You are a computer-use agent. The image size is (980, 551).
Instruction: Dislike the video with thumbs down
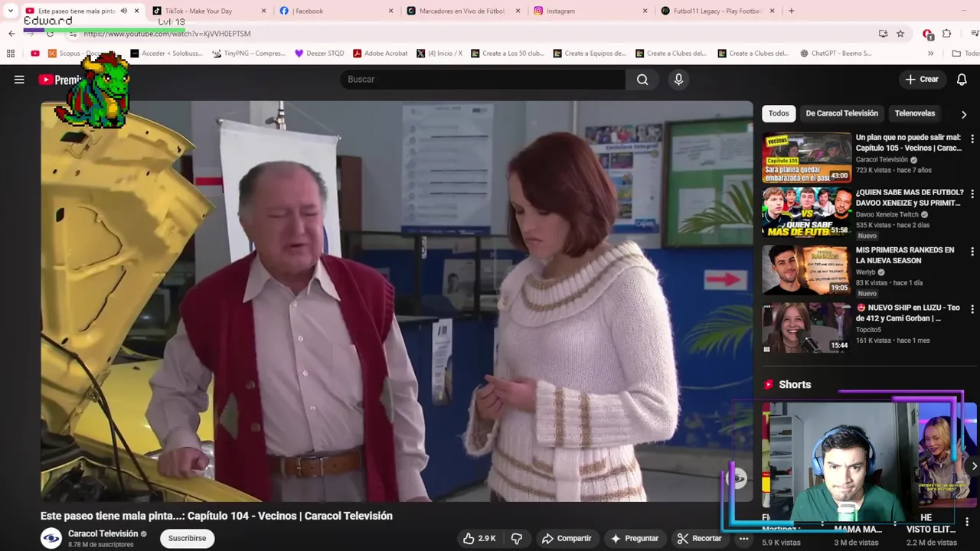click(517, 539)
